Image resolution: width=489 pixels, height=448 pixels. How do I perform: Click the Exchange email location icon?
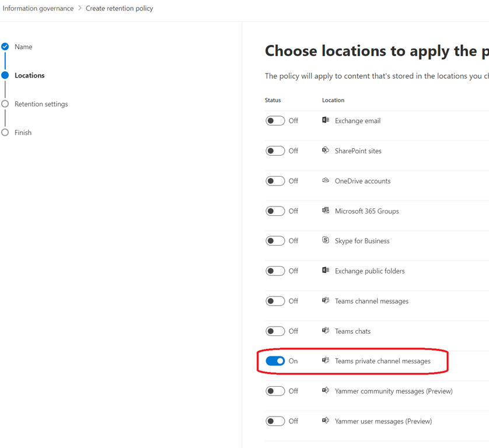(x=326, y=120)
